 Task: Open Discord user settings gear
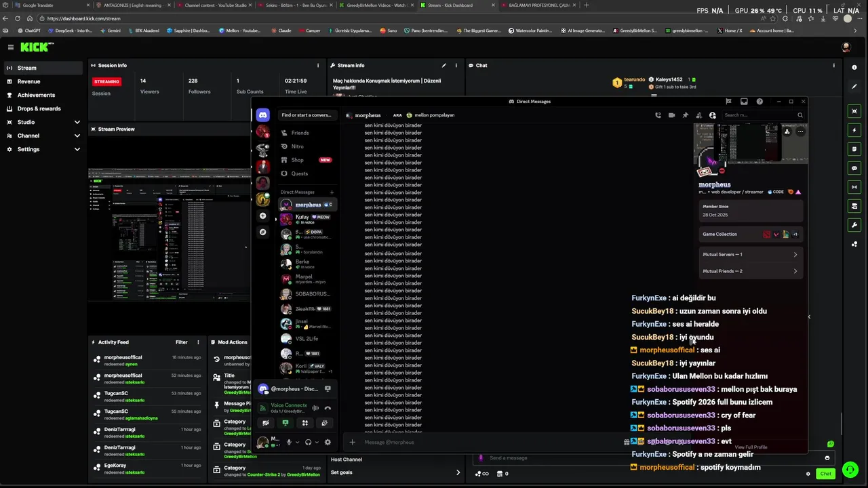coord(328,443)
